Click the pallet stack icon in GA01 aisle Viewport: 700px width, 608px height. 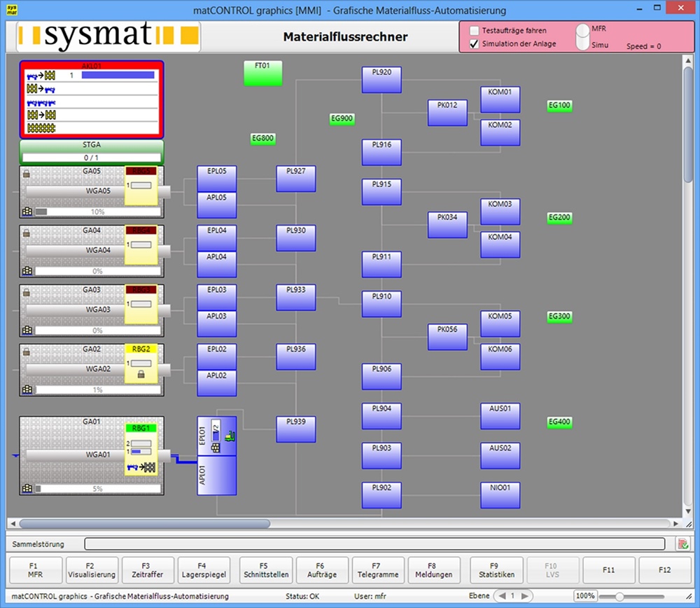[x=27, y=488]
